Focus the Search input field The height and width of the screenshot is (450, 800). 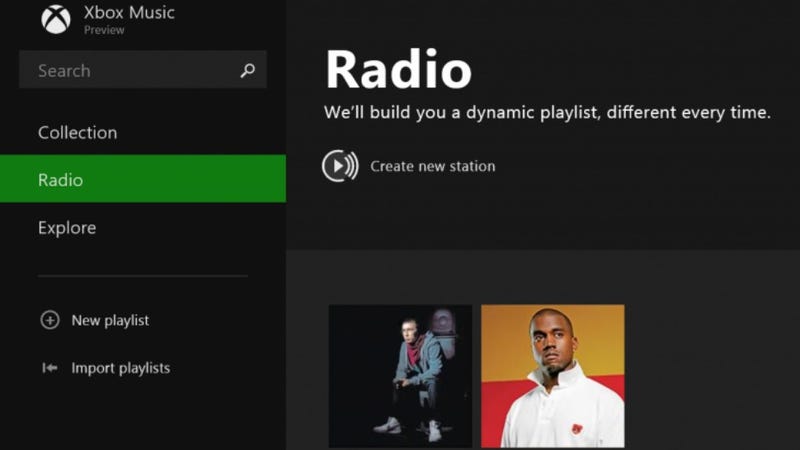[x=143, y=69]
